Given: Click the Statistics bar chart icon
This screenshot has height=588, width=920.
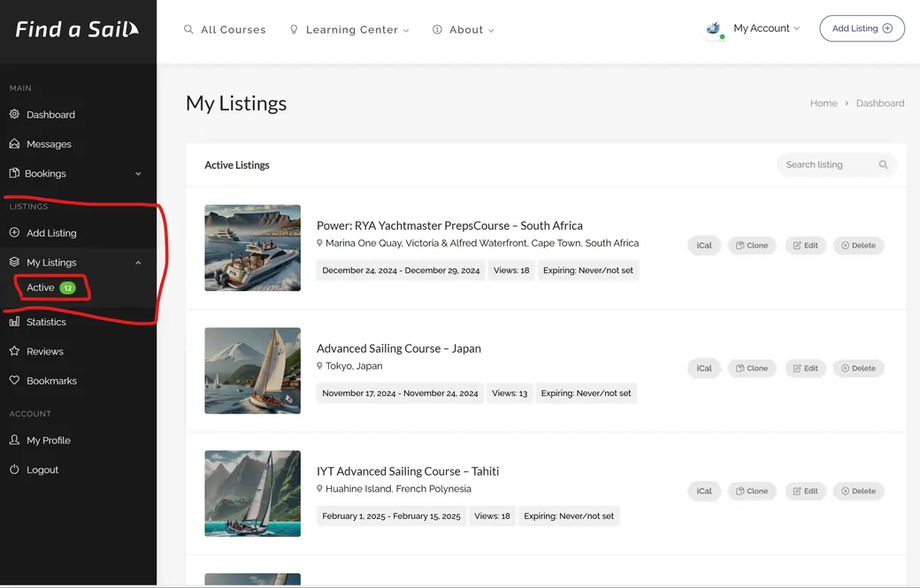Looking at the screenshot, I should pyautogui.click(x=14, y=322).
